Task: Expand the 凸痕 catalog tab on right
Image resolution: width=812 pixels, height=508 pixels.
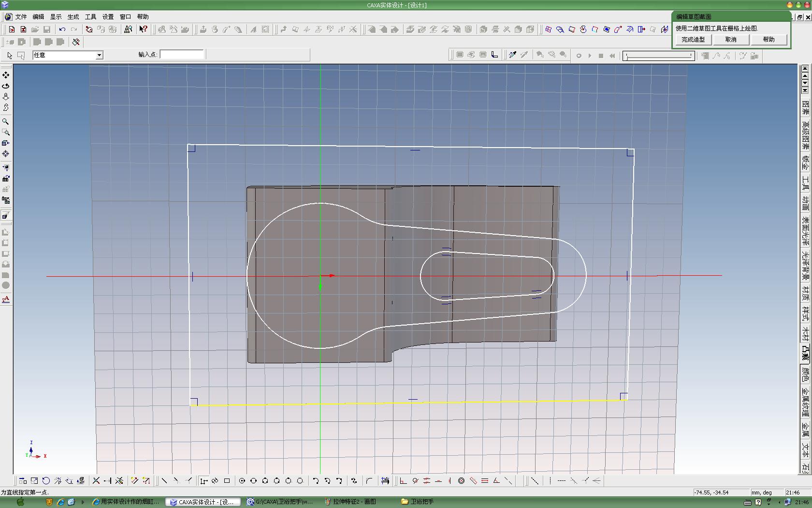Action: (x=805, y=352)
